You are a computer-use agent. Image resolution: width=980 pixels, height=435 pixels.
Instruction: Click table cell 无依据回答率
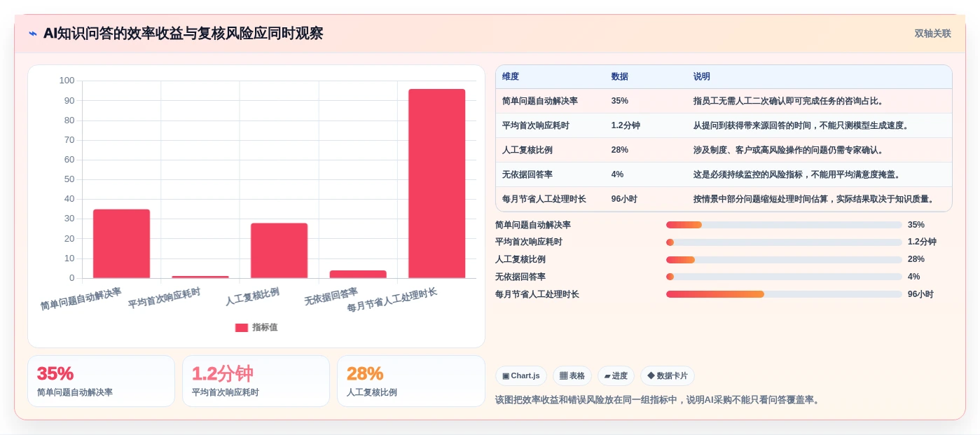click(x=527, y=174)
